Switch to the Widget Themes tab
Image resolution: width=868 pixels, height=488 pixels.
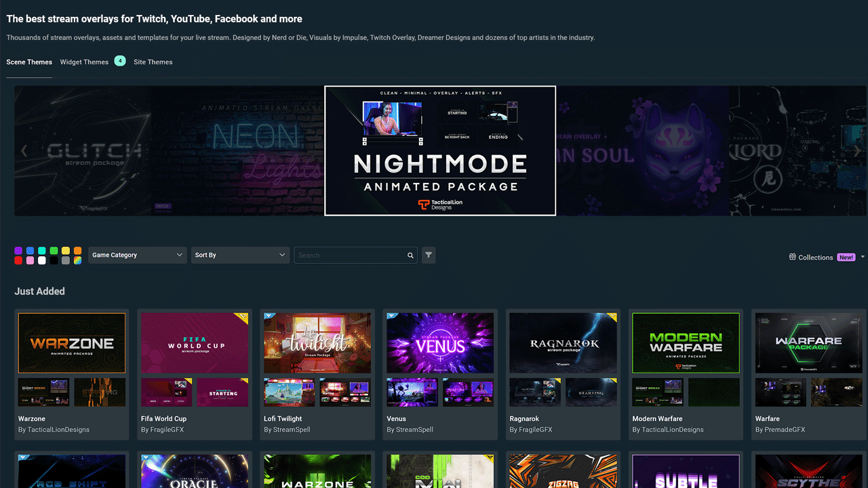[x=84, y=62]
